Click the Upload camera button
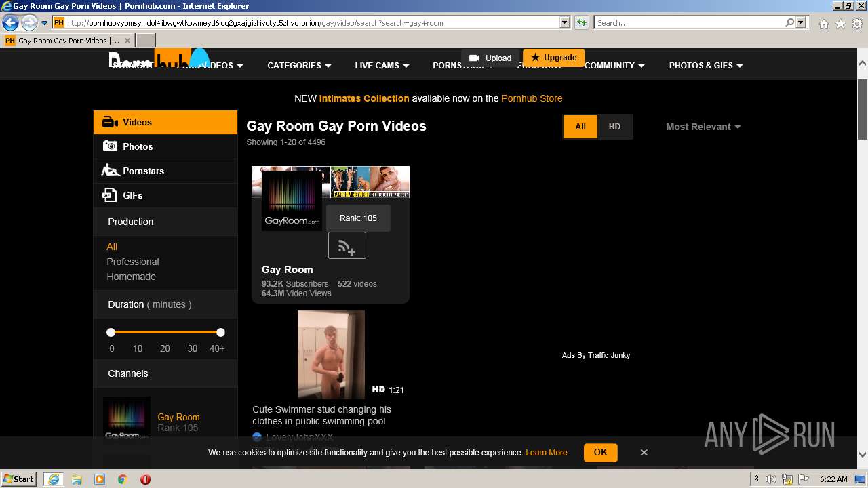 coord(490,58)
